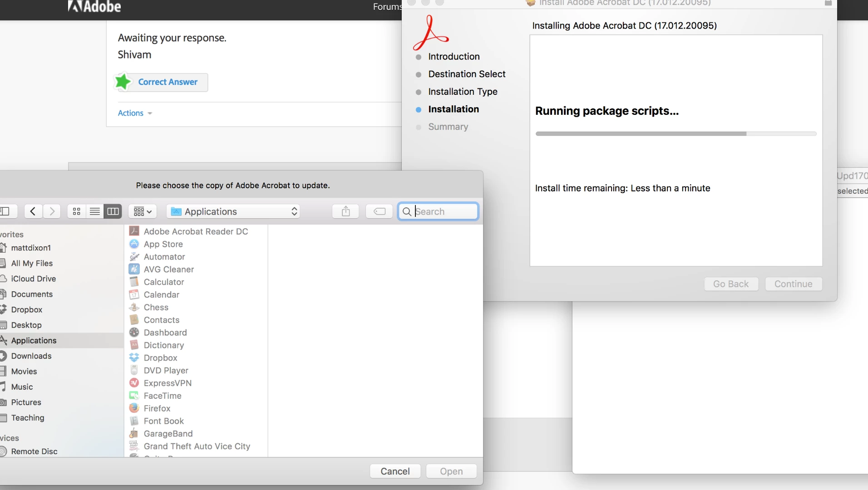Select the Dropbox app icon in list
The height and width of the screenshot is (490, 868).
point(134,358)
